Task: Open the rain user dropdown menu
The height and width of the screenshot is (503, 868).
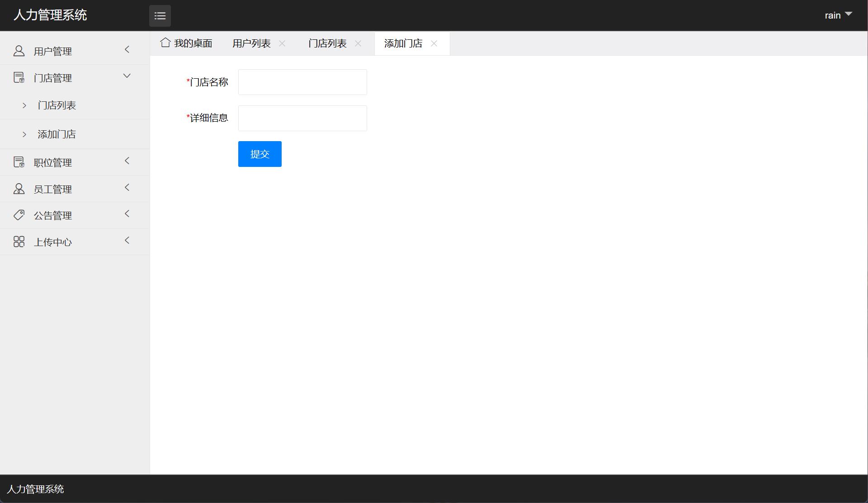Action: point(838,15)
